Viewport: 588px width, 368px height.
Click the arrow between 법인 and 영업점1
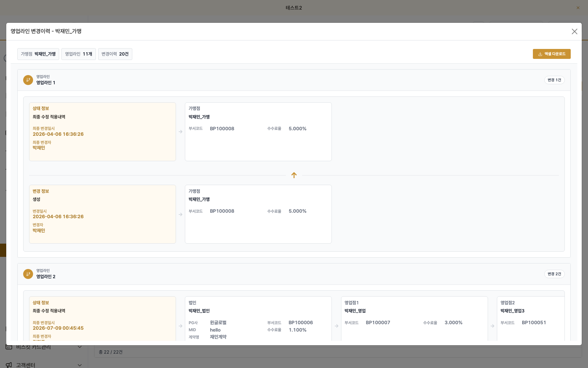tap(337, 326)
